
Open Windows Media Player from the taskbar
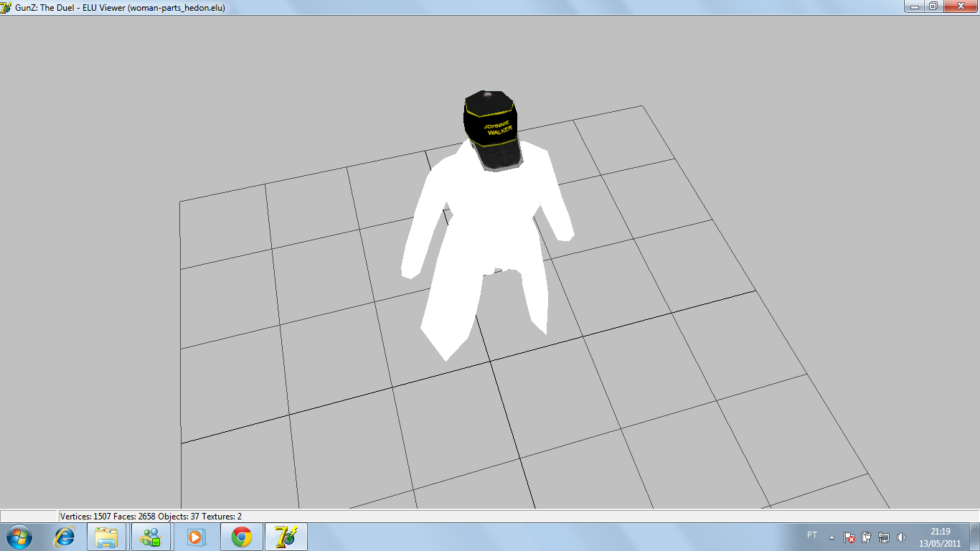click(x=195, y=537)
